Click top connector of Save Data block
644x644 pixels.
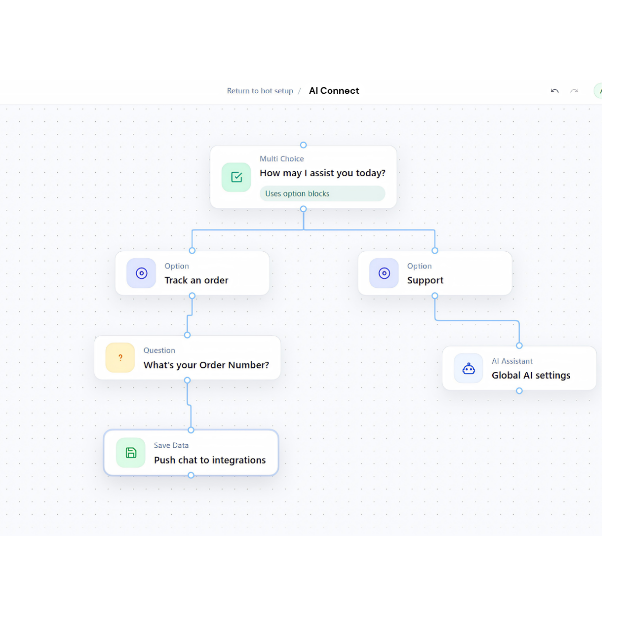pyautogui.click(x=191, y=430)
